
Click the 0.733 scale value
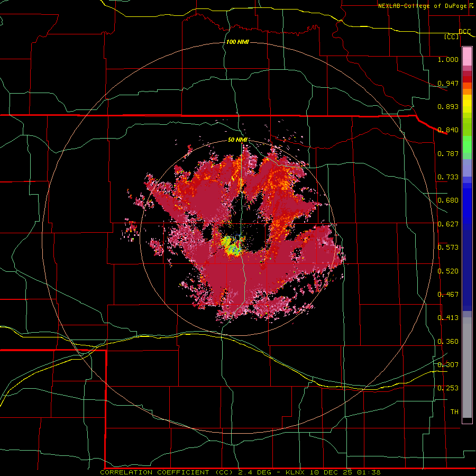pos(448,177)
